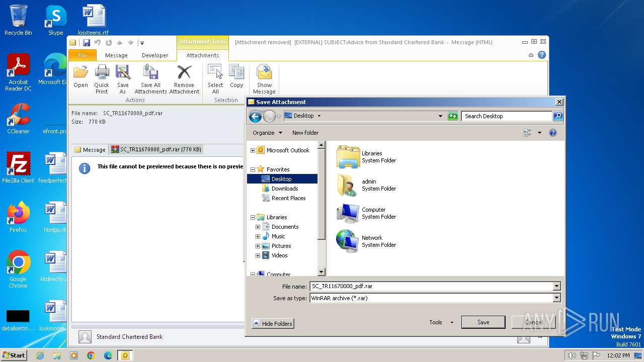Expand the Documents library node
This screenshot has height=362, width=644.
pyautogui.click(x=258, y=227)
